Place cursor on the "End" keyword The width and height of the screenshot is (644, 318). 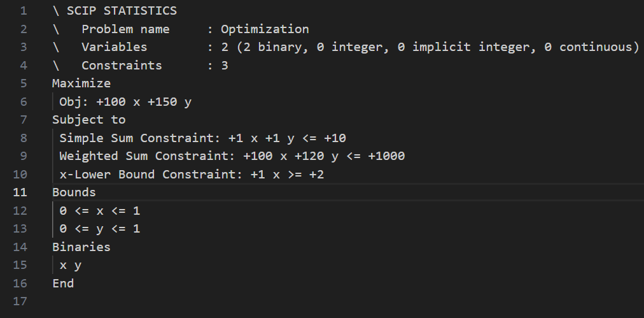tap(63, 283)
